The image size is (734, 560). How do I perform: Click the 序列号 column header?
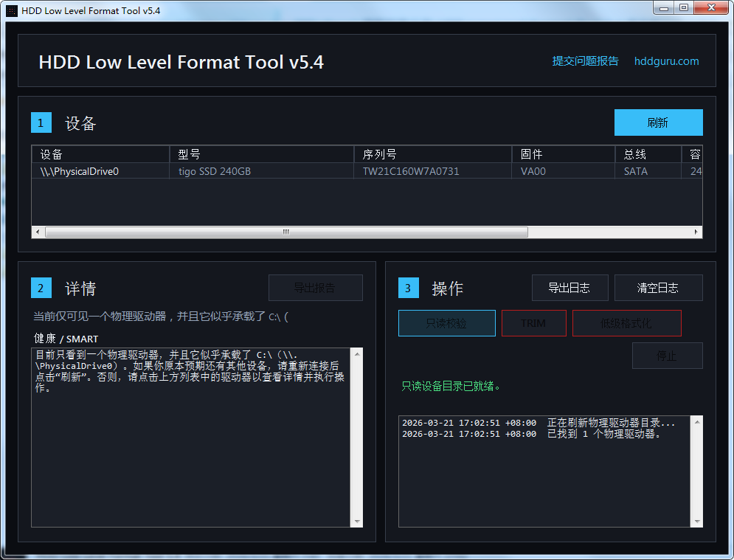coord(432,154)
